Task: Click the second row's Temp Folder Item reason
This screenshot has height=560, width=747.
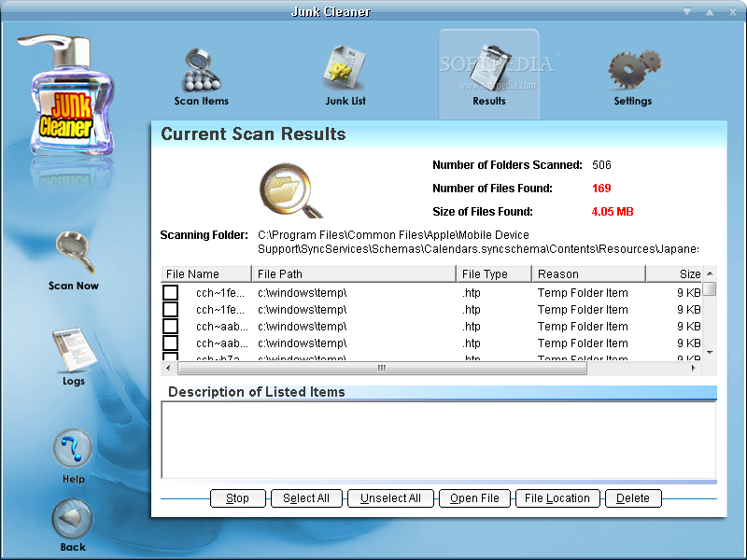Action: point(583,310)
